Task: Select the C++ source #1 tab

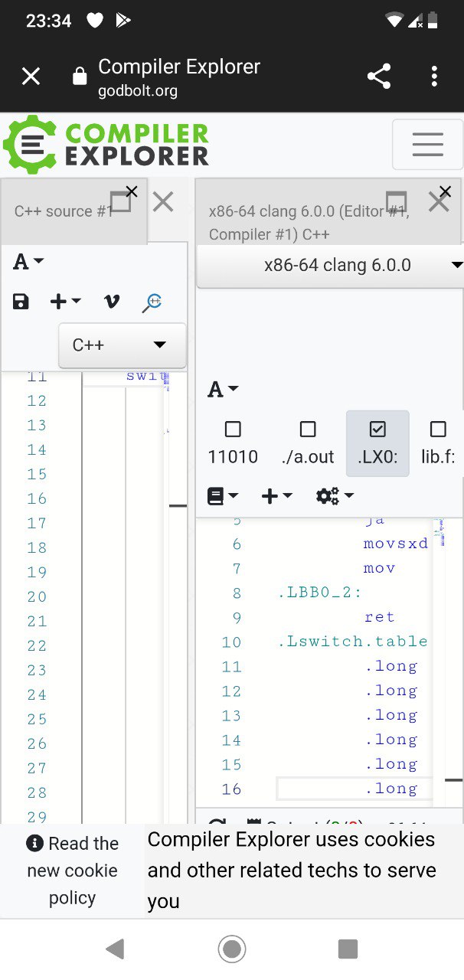Action: [63, 211]
